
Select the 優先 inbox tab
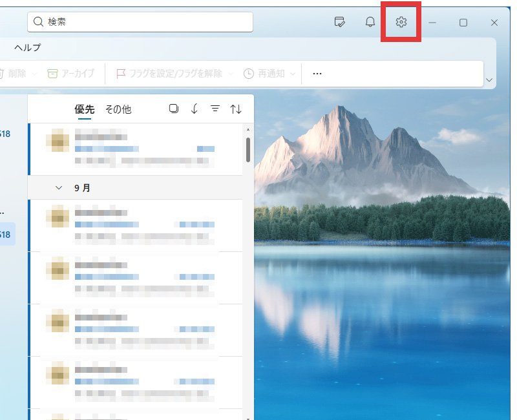tap(85, 109)
